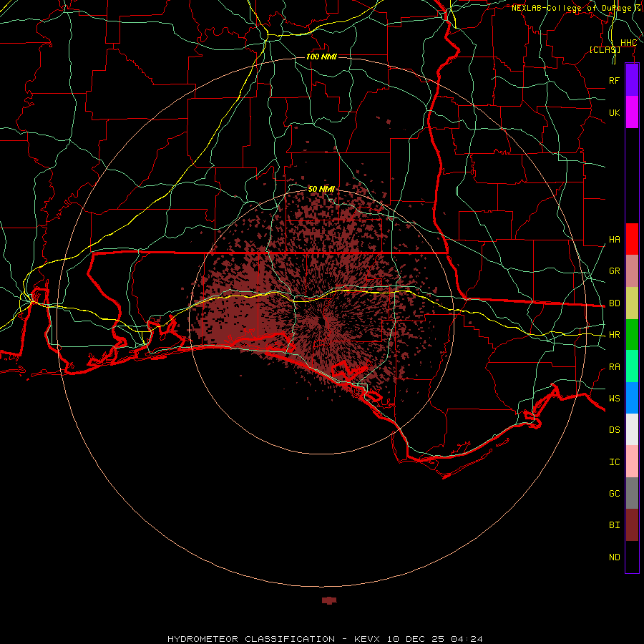Click the DS white legend swatch
The width and height of the screenshot is (644, 644).
[x=632, y=429]
